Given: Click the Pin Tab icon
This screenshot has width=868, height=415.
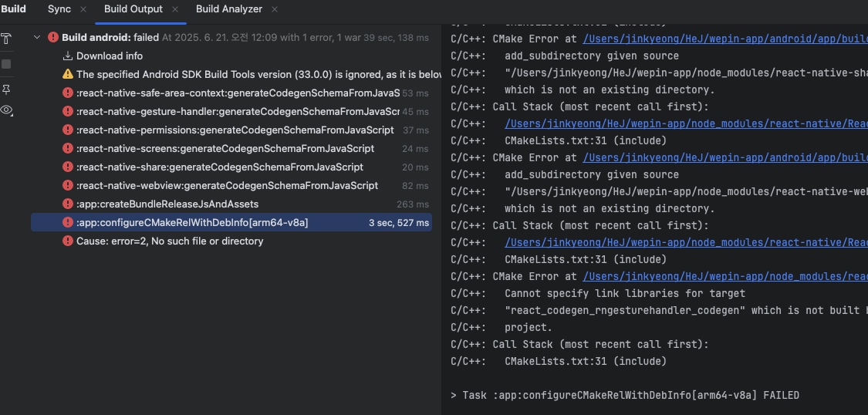Looking at the screenshot, I should point(7,89).
